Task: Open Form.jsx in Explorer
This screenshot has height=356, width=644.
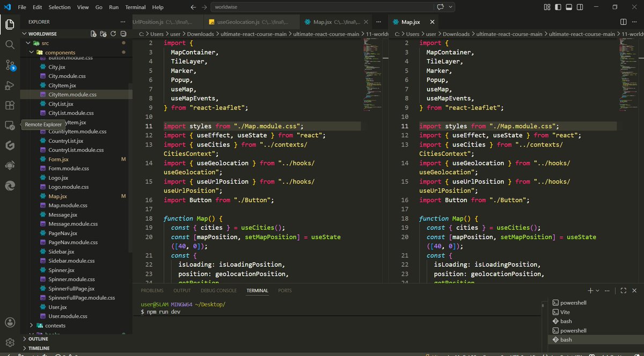Action: click(x=58, y=159)
